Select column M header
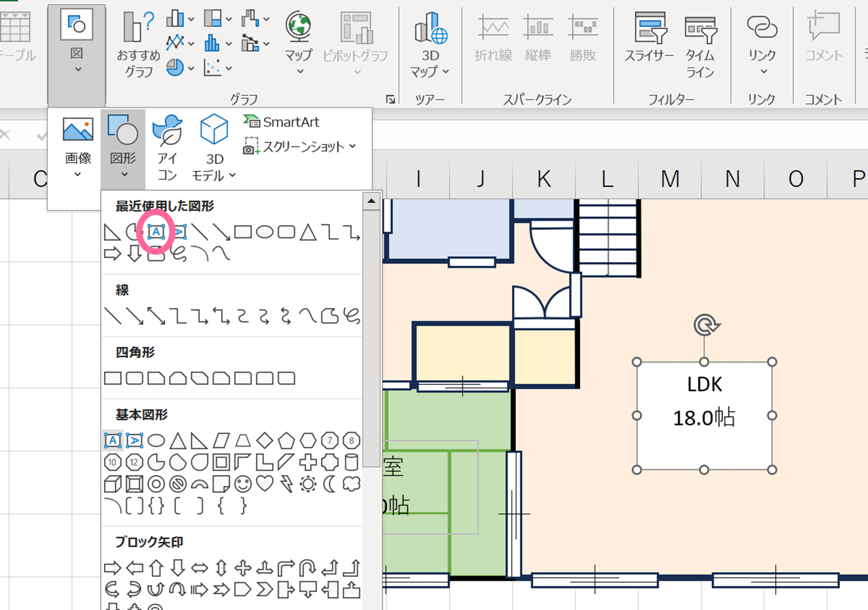The height and width of the screenshot is (610, 868). pyautogui.click(x=670, y=179)
